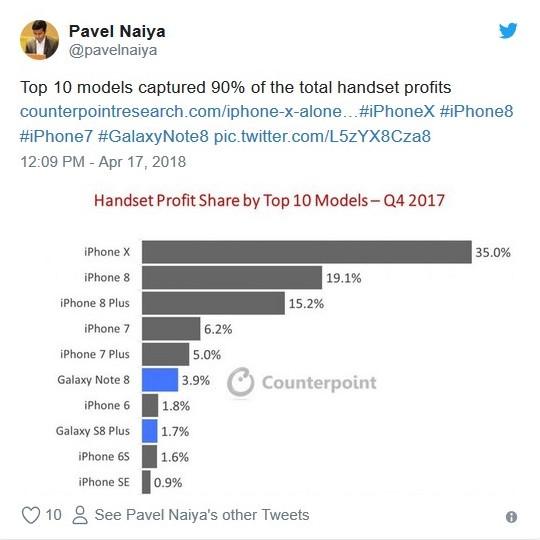Image resolution: width=540 pixels, height=540 pixels.
Task: Follow the counterpointresearch.com link
Action: tap(189, 112)
